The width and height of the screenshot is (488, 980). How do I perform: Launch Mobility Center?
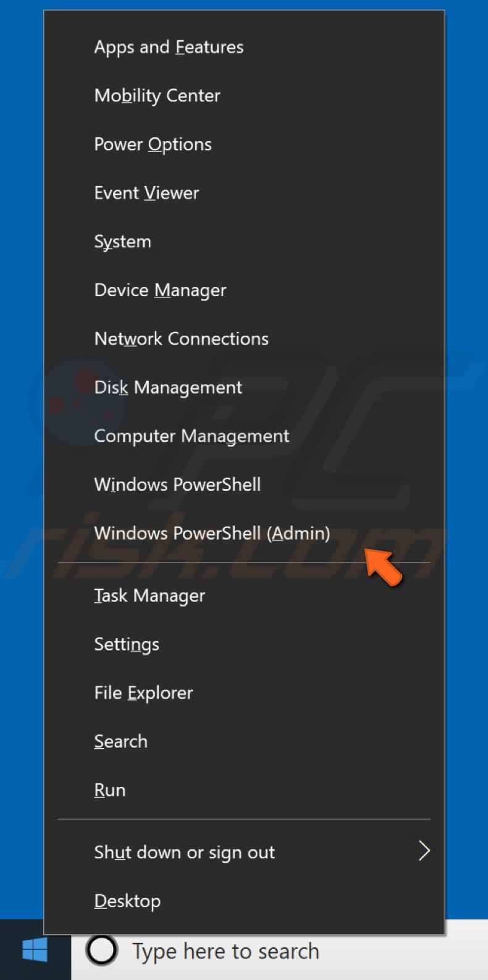click(x=157, y=95)
